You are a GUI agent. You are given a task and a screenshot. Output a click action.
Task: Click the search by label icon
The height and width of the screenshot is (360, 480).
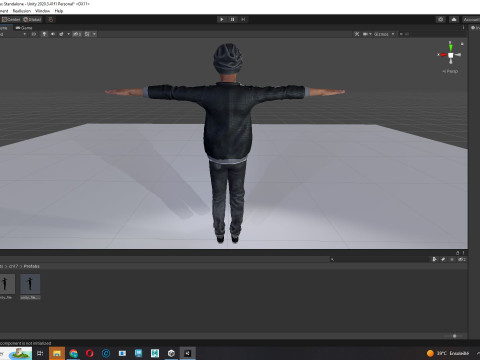[x=443, y=259]
